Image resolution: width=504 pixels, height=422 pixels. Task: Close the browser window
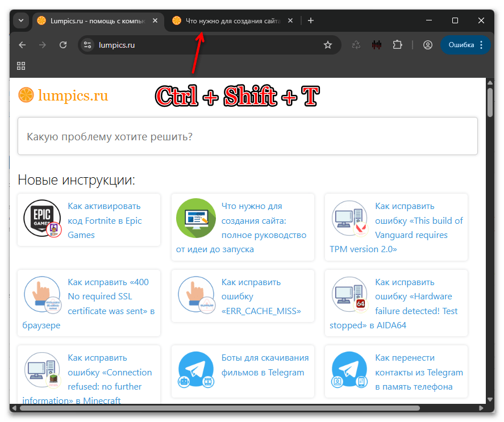(481, 20)
